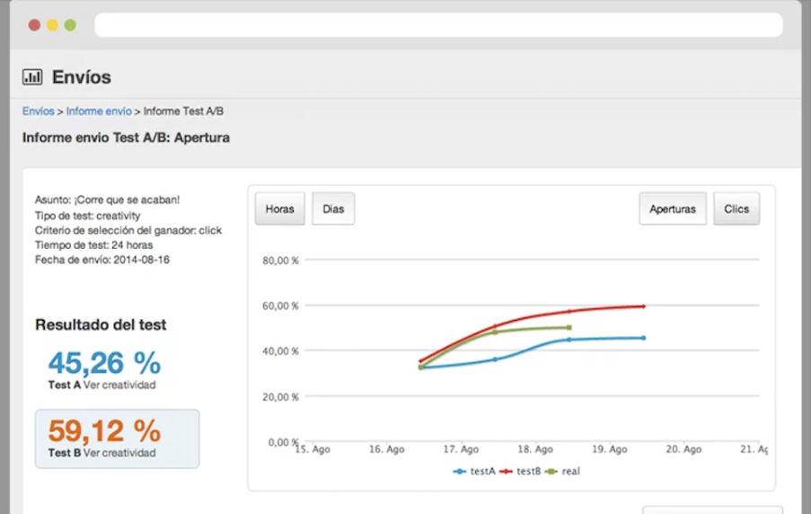
Task: Click 'Tiempo de test: 24 horas' text
Action: tap(93, 245)
